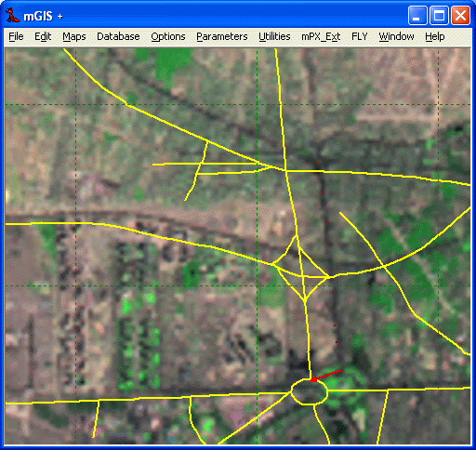Minimize the mGIS window
The height and width of the screenshot is (450, 476).
click(417, 15)
